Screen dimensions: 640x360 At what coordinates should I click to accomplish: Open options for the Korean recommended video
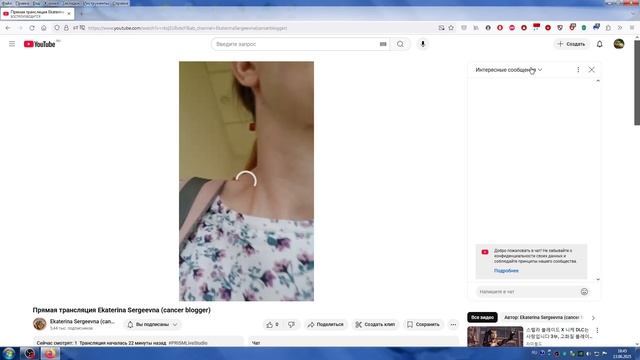pyautogui.click(x=597, y=330)
